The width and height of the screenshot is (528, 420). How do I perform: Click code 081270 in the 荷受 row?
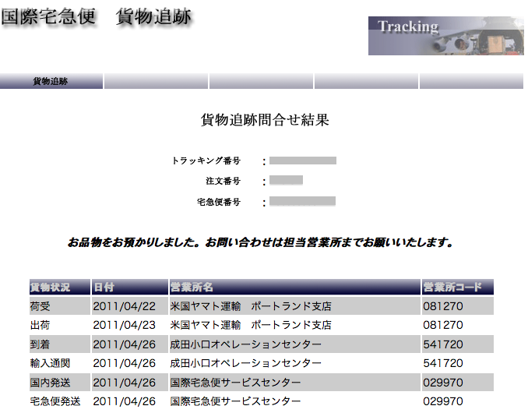(x=443, y=306)
